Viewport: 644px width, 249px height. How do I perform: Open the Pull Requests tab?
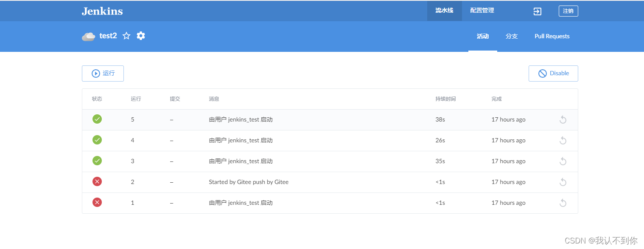pos(552,37)
